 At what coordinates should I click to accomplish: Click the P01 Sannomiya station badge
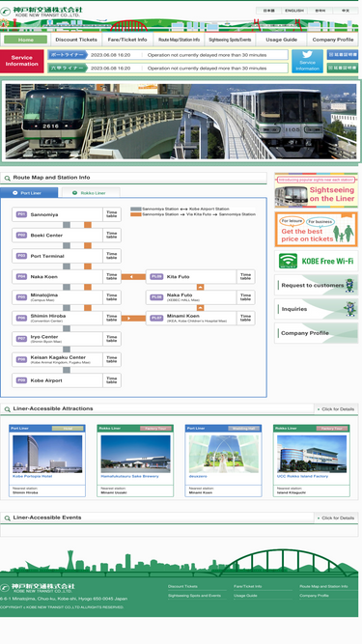point(22,214)
